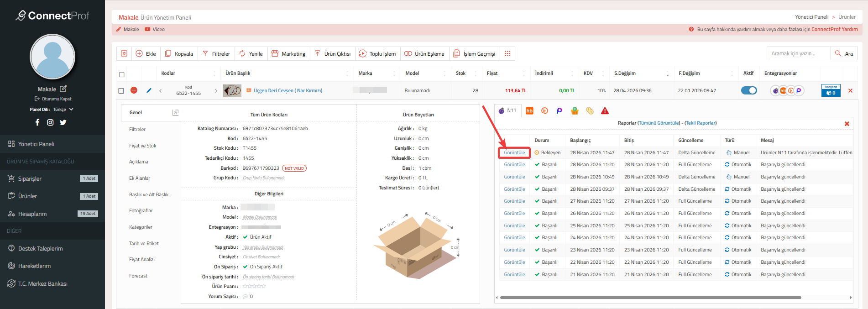Toggle the Aktif switch for the product
Screen dimensions: 868x309
pos(748,90)
